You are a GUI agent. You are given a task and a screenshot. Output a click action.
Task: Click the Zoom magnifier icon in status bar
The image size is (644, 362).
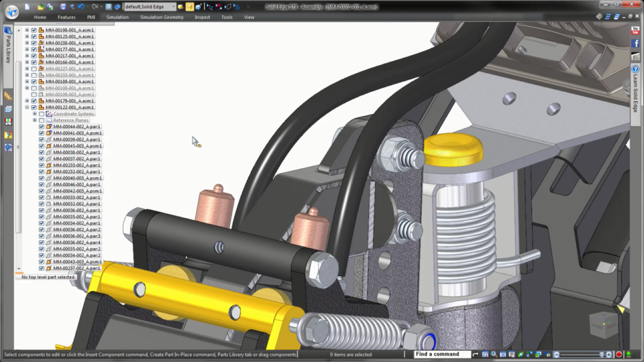pos(494,354)
